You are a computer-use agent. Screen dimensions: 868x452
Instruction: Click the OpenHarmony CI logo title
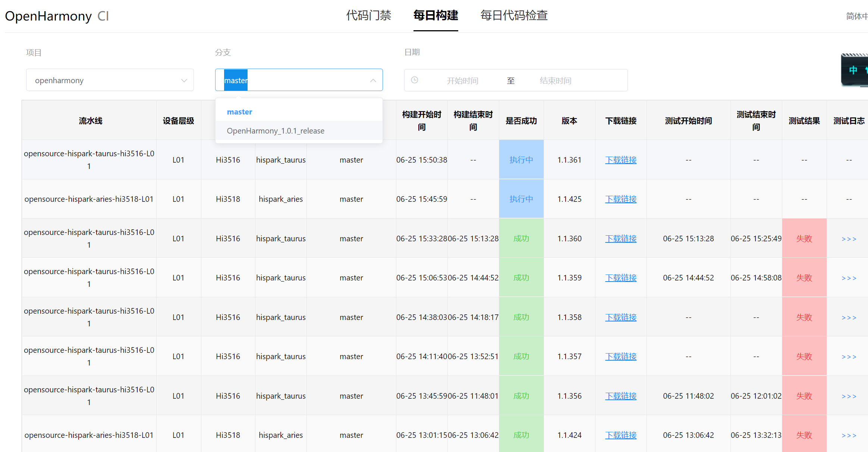click(57, 16)
